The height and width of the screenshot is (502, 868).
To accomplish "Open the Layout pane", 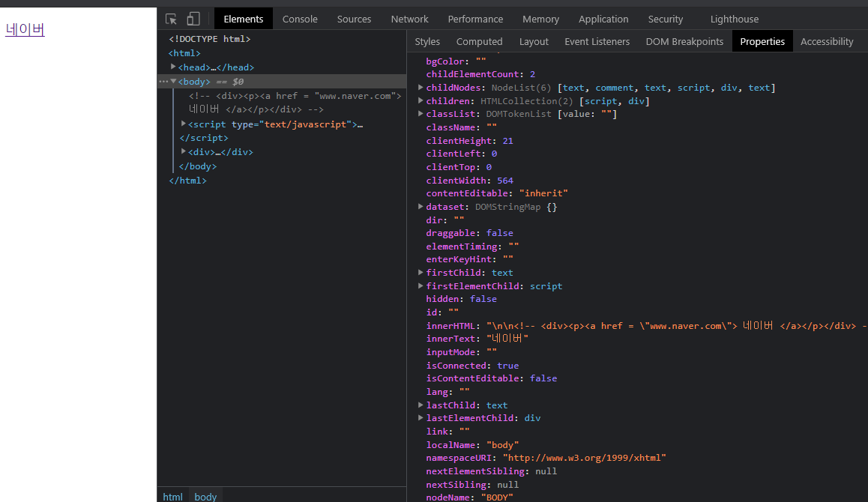I will (534, 41).
